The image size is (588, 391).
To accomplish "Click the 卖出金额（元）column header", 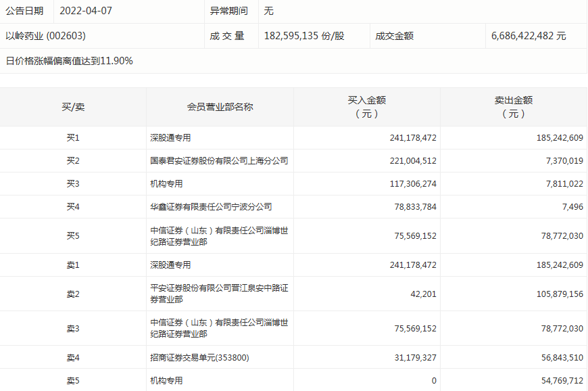I will pyautogui.click(x=514, y=107).
